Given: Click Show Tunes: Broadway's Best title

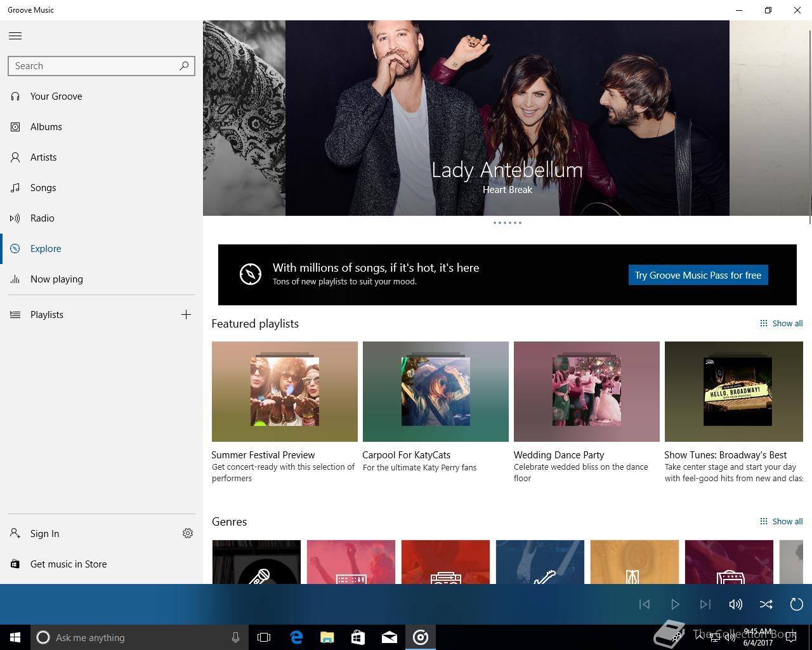Looking at the screenshot, I should (x=726, y=455).
